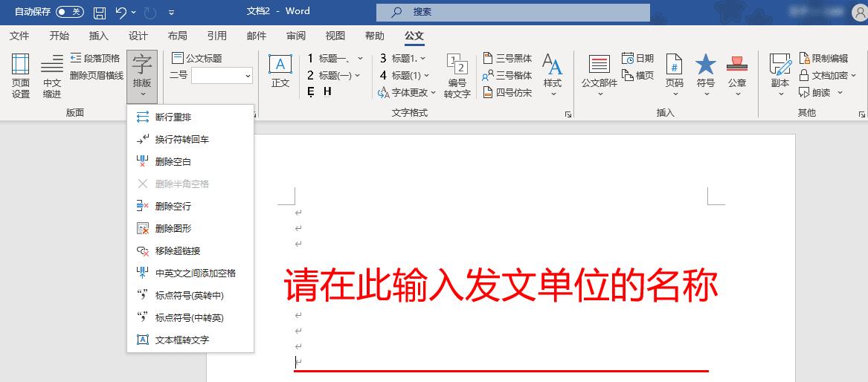Click 段落顶格 button
This screenshot has width=868, height=382.
coord(95,58)
